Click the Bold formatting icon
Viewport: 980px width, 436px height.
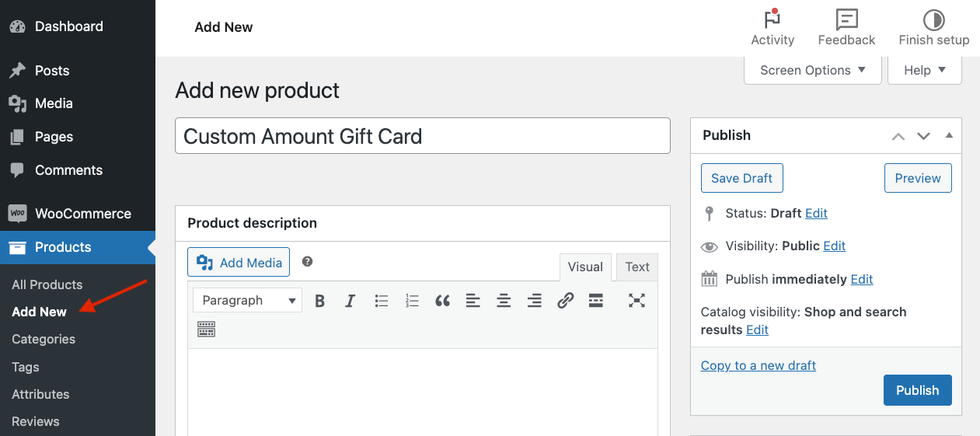[x=319, y=301]
